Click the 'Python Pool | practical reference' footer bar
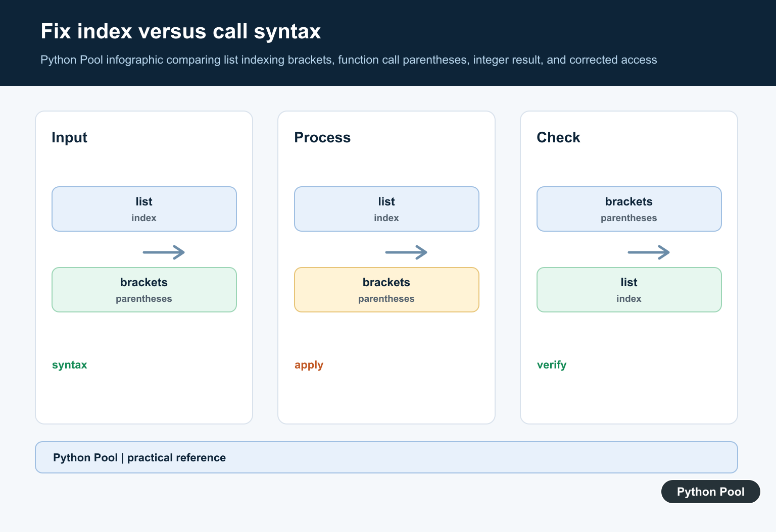This screenshot has width=776, height=532. click(386, 457)
